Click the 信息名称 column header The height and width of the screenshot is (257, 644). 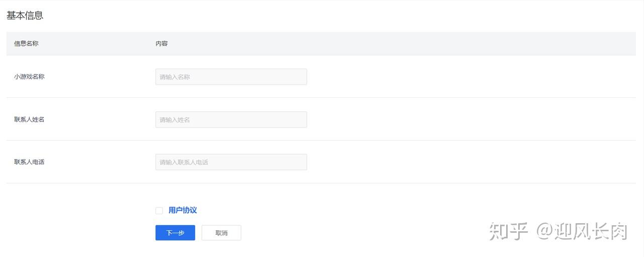tap(26, 43)
